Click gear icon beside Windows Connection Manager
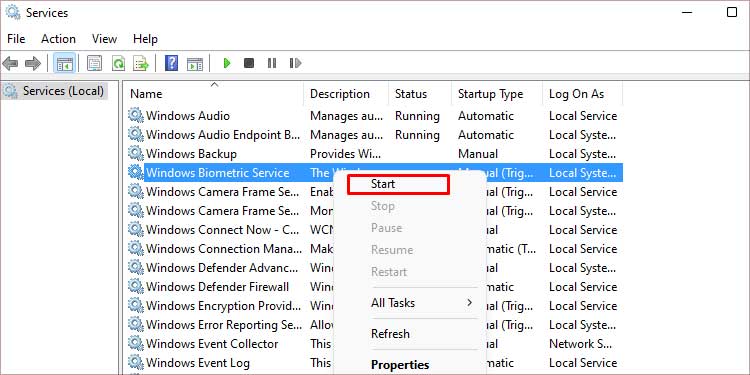This screenshot has height=375, width=750. [x=136, y=249]
